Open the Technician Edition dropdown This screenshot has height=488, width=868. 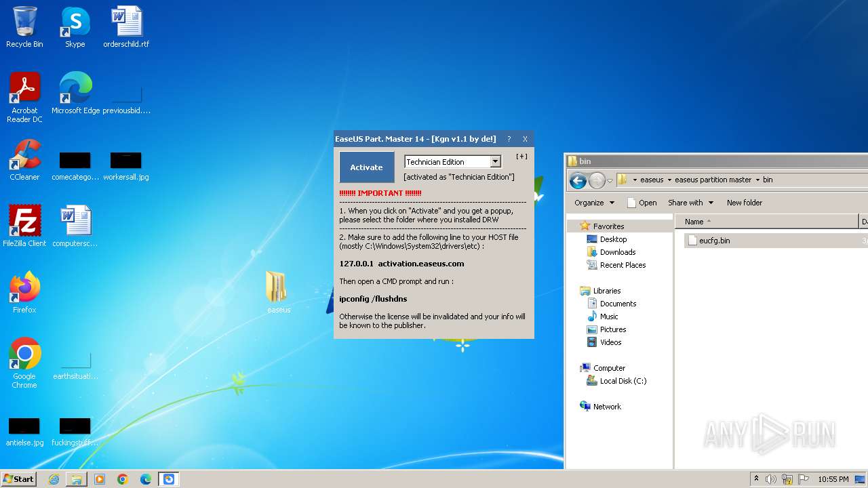click(495, 161)
